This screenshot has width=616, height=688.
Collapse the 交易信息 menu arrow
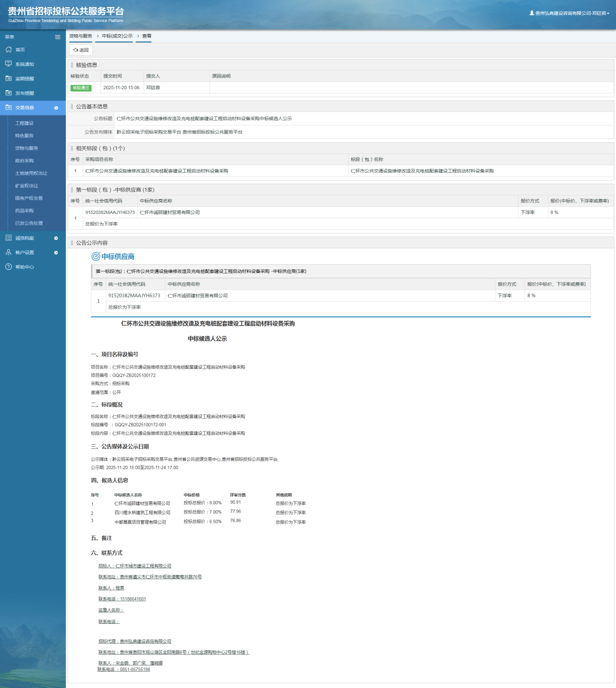56,108
